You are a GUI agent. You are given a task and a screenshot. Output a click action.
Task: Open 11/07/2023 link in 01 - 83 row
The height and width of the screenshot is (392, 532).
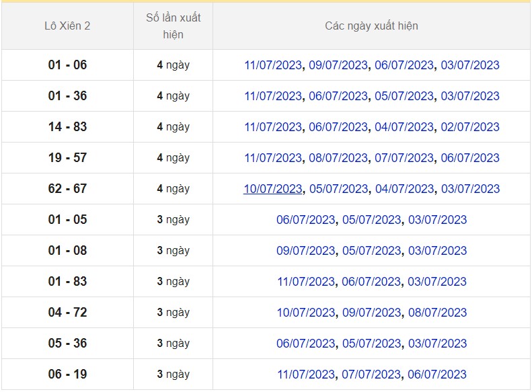click(305, 282)
